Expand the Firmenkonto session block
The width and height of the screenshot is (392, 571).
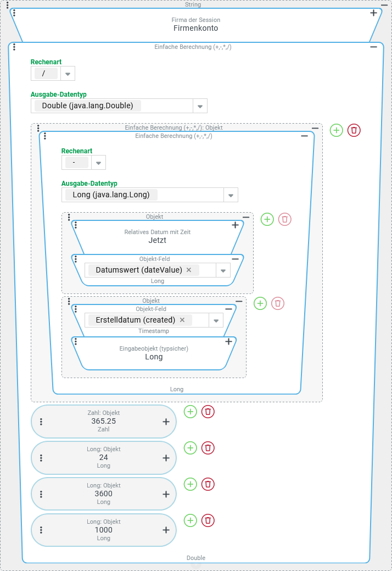click(373, 13)
